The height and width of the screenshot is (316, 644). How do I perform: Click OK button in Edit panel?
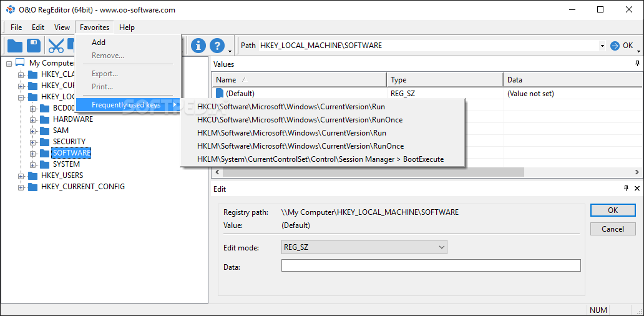613,210
